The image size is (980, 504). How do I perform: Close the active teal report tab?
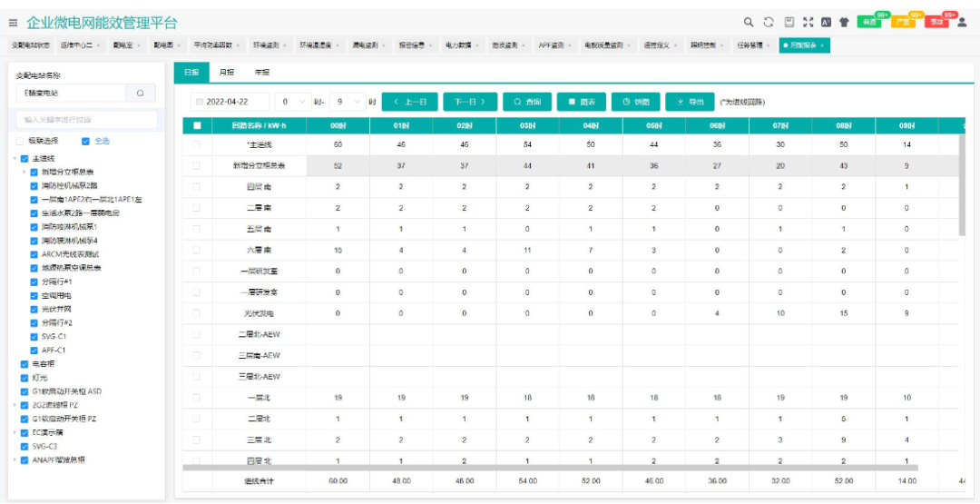coord(822,45)
